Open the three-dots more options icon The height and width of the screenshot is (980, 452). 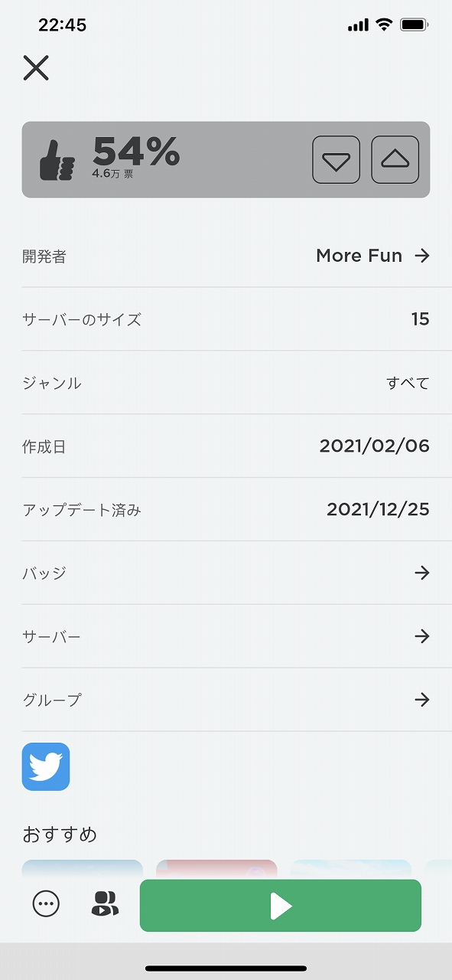pos(46,904)
